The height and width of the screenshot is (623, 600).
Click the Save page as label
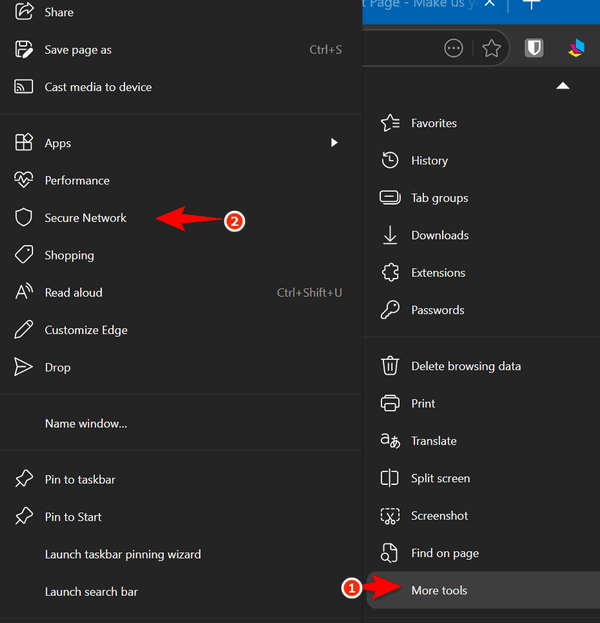(x=78, y=50)
